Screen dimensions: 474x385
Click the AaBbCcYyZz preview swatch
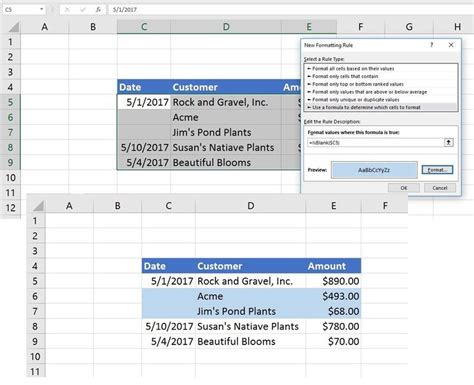click(374, 170)
